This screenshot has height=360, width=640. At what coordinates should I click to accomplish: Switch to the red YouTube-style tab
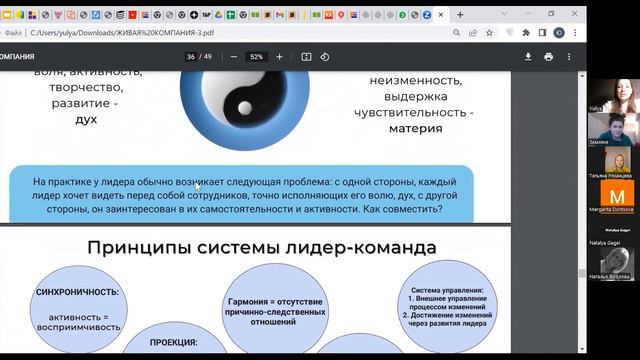(132, 15)
